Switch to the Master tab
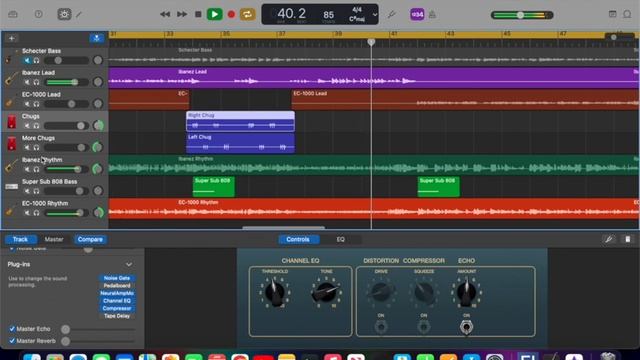 coord(54,239)
